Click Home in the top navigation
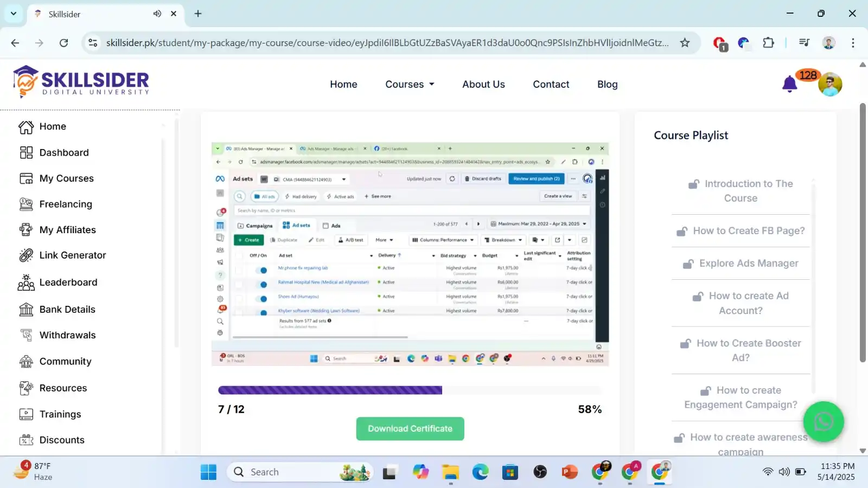This screenshot has width=868, height=488. coord(343,84)
